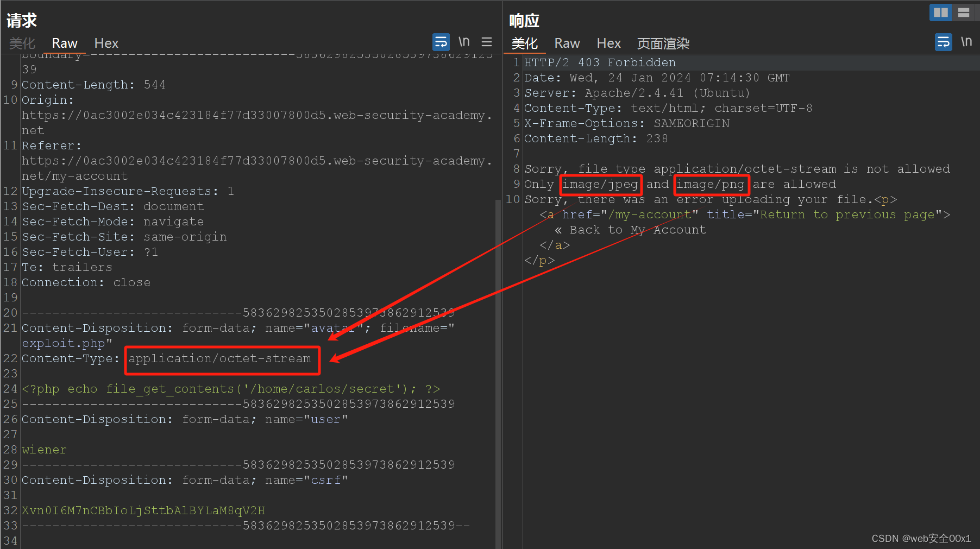Screen dimensions: 980x549
Task: Click the 'file type ... not allowed' message
Action: (x=737, y=169)
